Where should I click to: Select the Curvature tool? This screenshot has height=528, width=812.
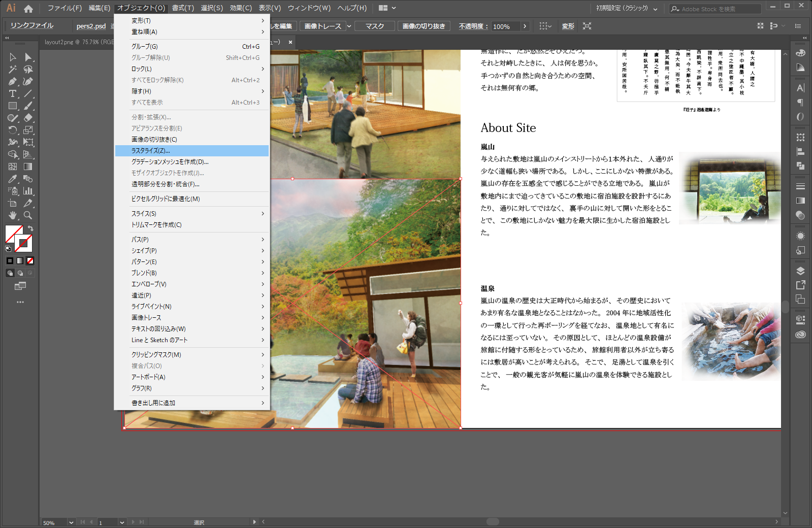[x=28, y=81]
